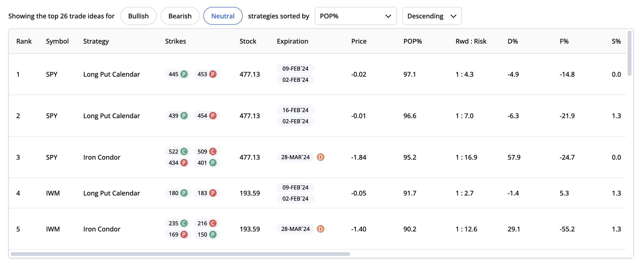The image size is (644, 268).
Task: Click the 28-MAR`24 expiration in SPY row
Action: (x=295, y=157)
